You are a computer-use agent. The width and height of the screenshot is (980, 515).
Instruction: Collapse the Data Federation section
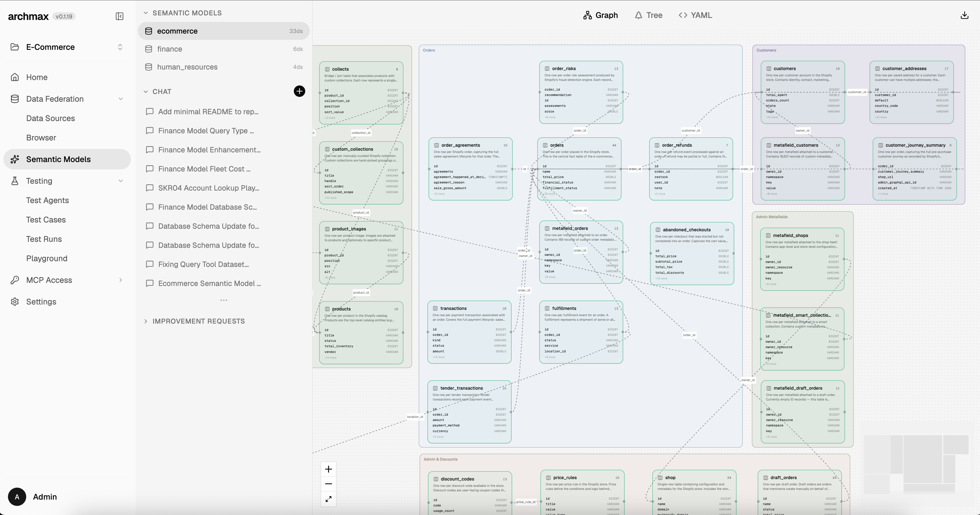[x=121, y=99]
